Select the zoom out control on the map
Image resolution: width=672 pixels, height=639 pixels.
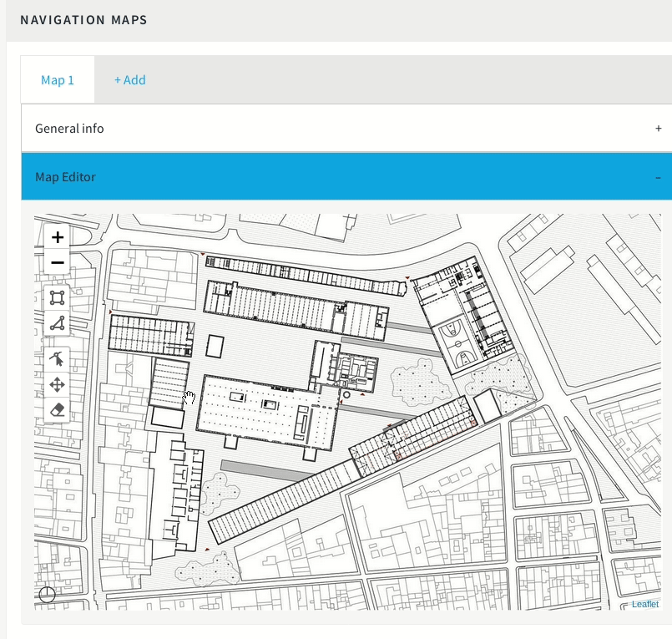click(57, 261)
